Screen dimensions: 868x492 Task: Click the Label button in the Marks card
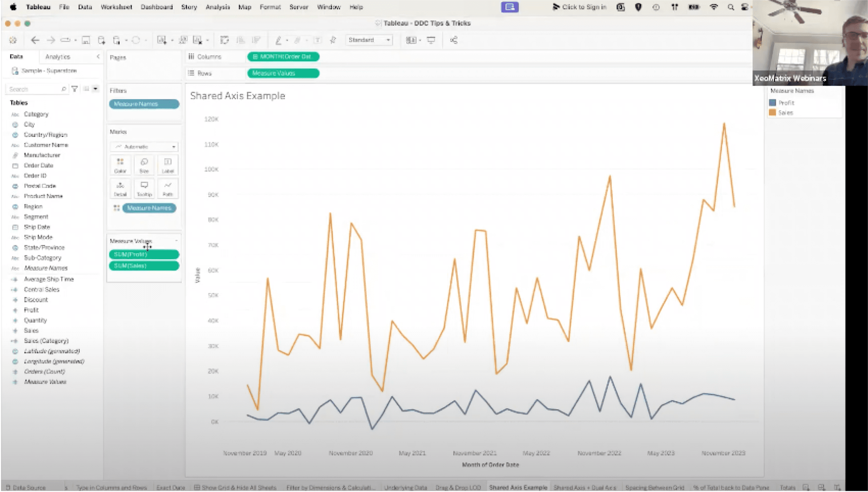pos(168,165)
